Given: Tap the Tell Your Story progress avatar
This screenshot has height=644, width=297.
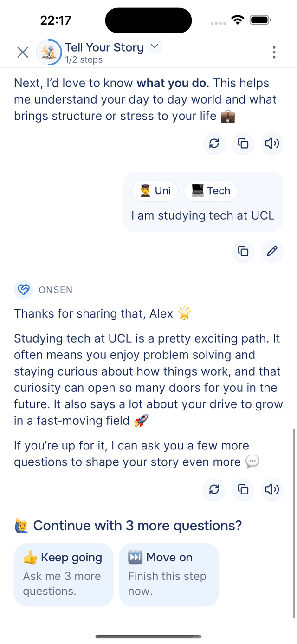Looking at the screenshot, I should [x=49, y=52].
